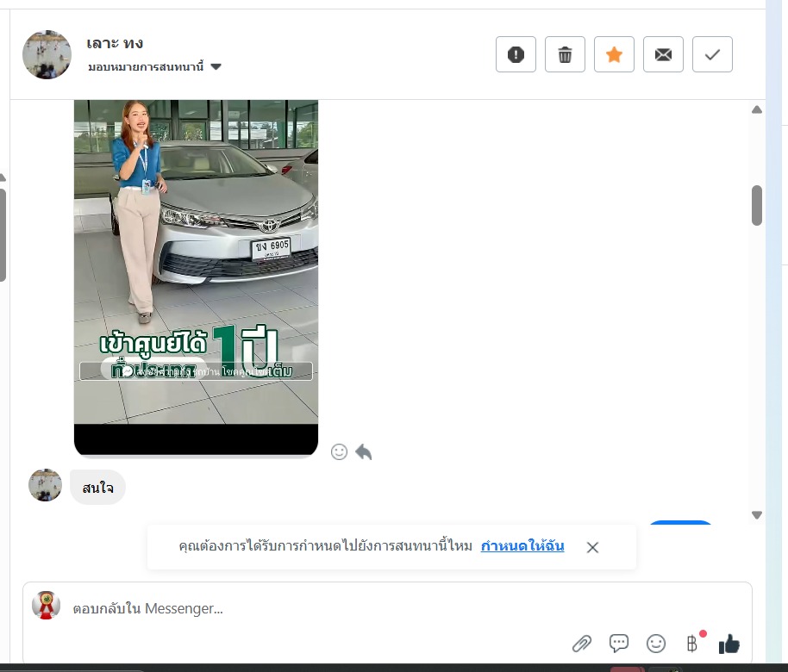Delete conversation using trash can icon
The height and width of the screenshot is (672, 788).
click(x=565, y=55)
